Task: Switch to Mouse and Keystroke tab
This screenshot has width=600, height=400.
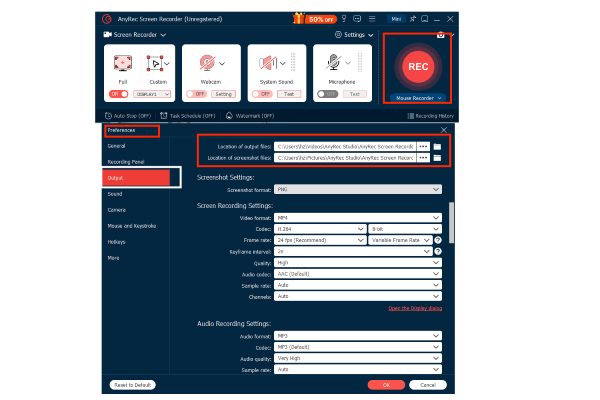Action: (132, 226)
